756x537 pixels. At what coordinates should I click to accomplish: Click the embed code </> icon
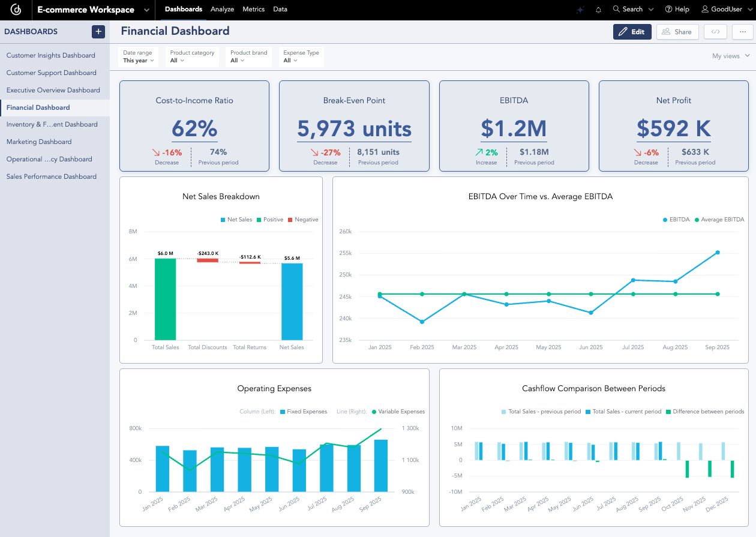pos(715,31)
